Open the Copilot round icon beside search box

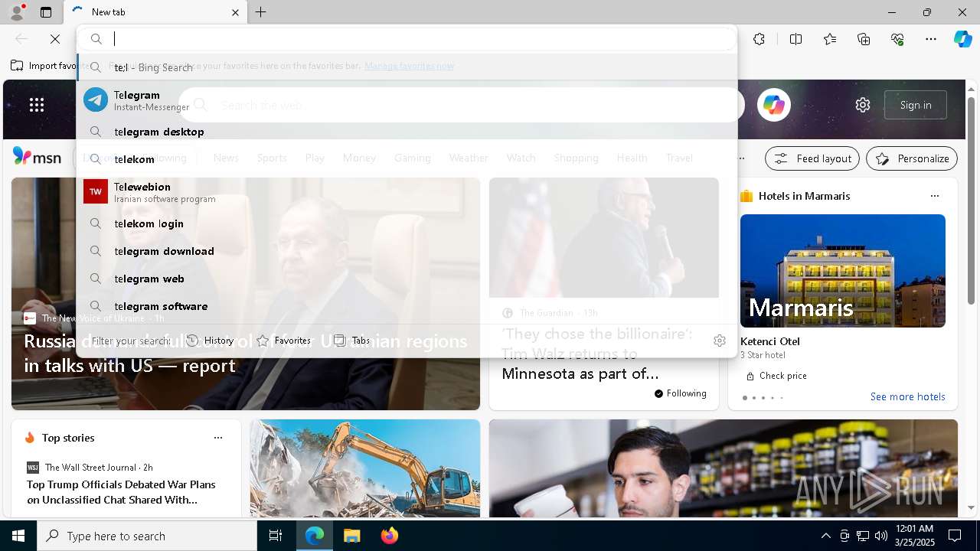[774, 105]
